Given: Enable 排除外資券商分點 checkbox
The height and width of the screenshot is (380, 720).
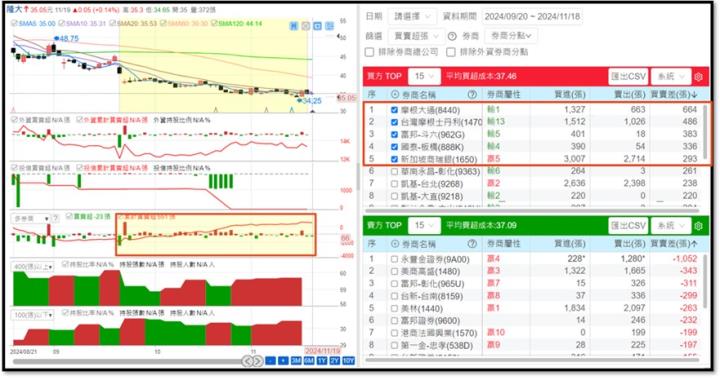Looking at the screenshot, I should pos(451,52).
